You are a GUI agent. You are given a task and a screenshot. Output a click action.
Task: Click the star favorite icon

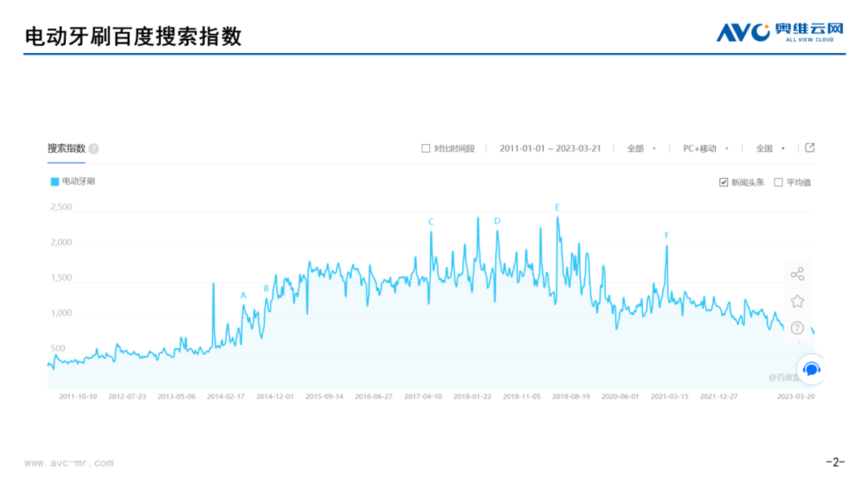797,302
